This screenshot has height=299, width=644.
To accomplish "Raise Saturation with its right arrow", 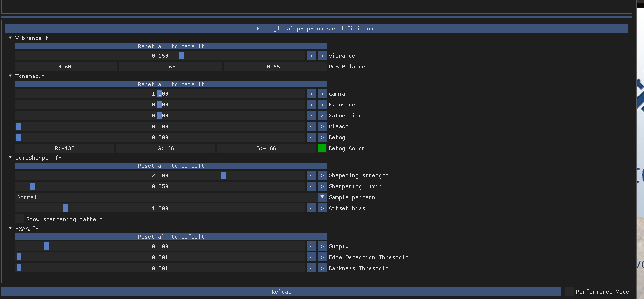I will [322, 116].
